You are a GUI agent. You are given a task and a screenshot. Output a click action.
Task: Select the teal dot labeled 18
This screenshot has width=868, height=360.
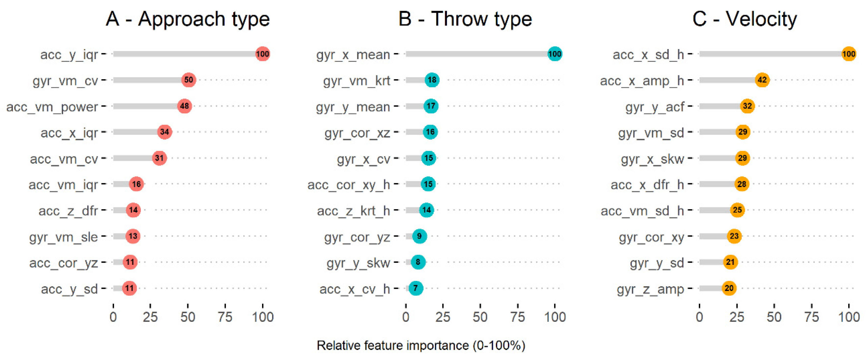(x=432, y=80)
